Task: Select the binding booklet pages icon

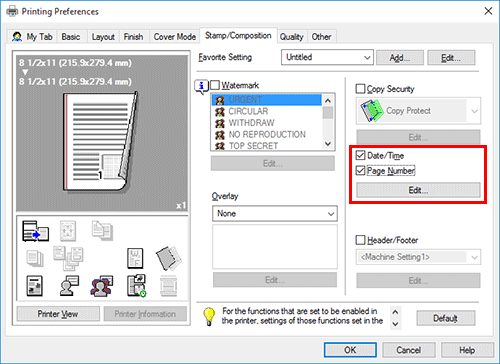Action: [x=168, y=258]
